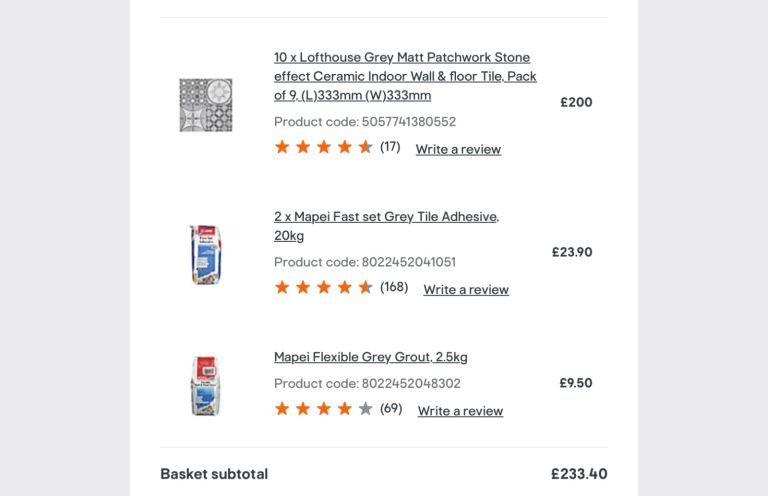Click the Mapei Grey Grout bag thumbnail
Image resolution: width=768 pixels, height=496 pixels.
tap(205, 385)
